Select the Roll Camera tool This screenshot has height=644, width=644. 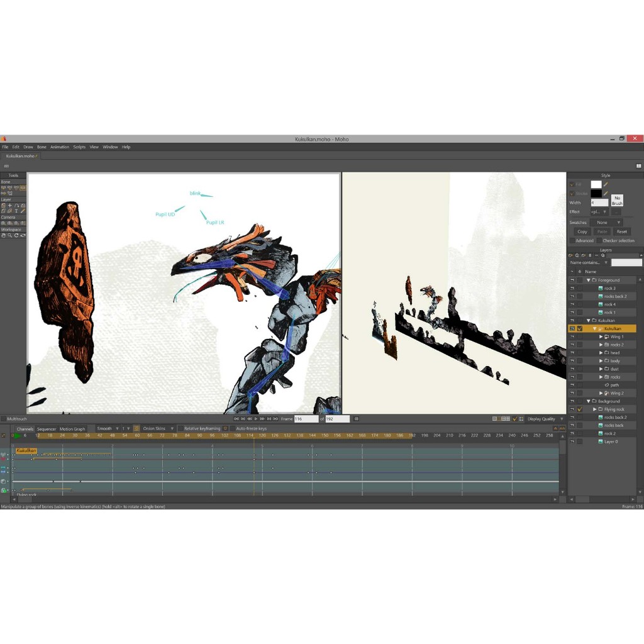(16, 223)
